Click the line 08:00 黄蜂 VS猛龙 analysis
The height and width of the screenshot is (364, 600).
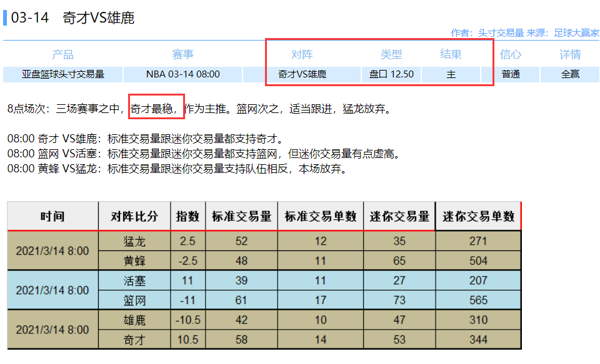[177, 169]
